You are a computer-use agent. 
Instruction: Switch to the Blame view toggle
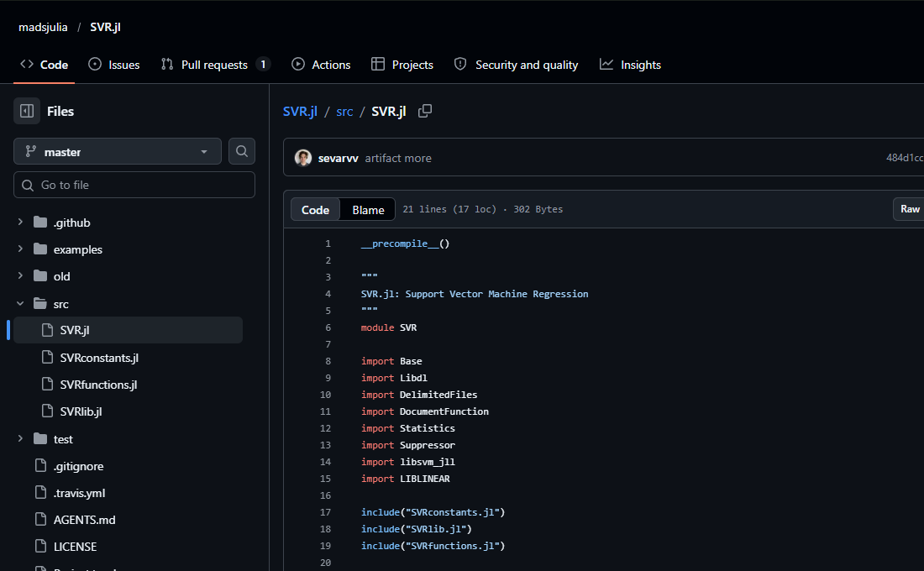368,210
